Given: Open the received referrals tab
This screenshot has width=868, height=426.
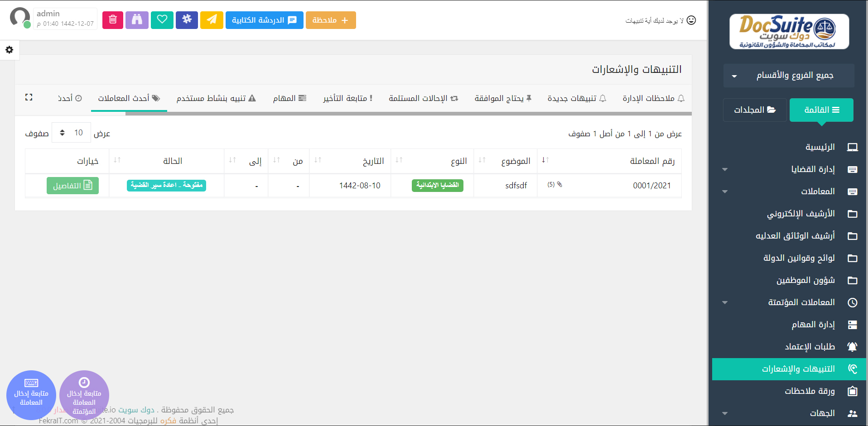Looking at the screenshot, I should pos(423,98).
